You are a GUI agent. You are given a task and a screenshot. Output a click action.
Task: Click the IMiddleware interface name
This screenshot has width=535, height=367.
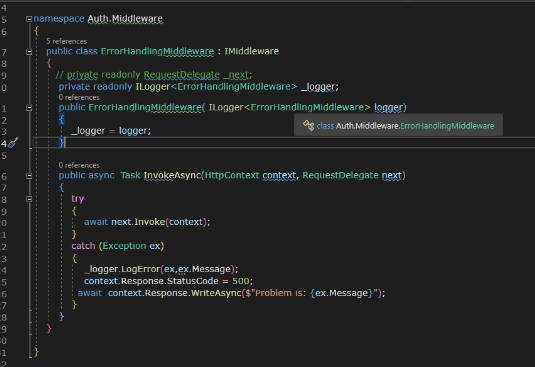click(x=251, y=51)
